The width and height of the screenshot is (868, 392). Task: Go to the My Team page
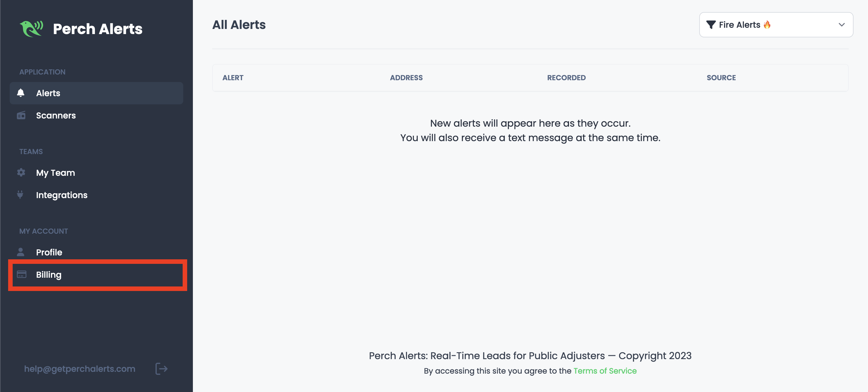[55, 173]
